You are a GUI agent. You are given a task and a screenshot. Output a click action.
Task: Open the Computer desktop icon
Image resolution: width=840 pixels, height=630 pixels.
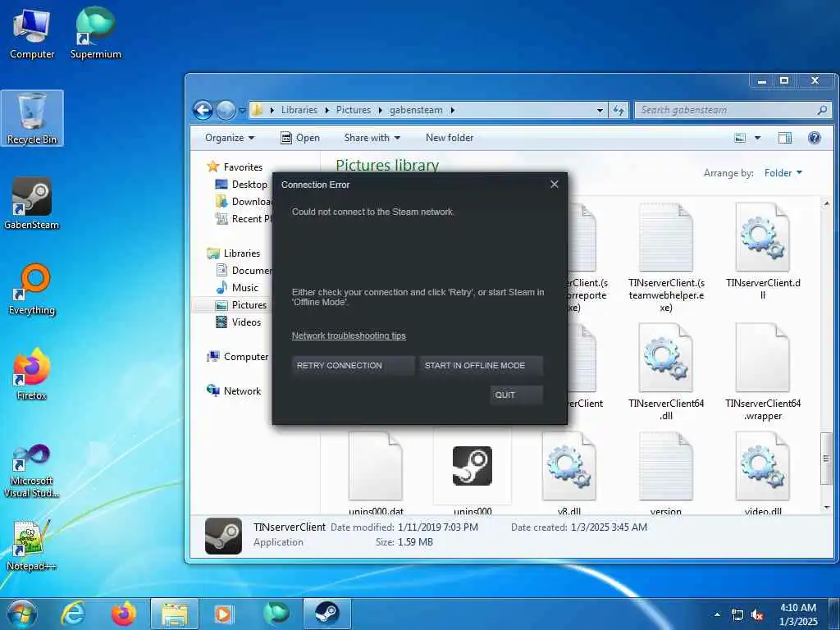tap(32, 33)
